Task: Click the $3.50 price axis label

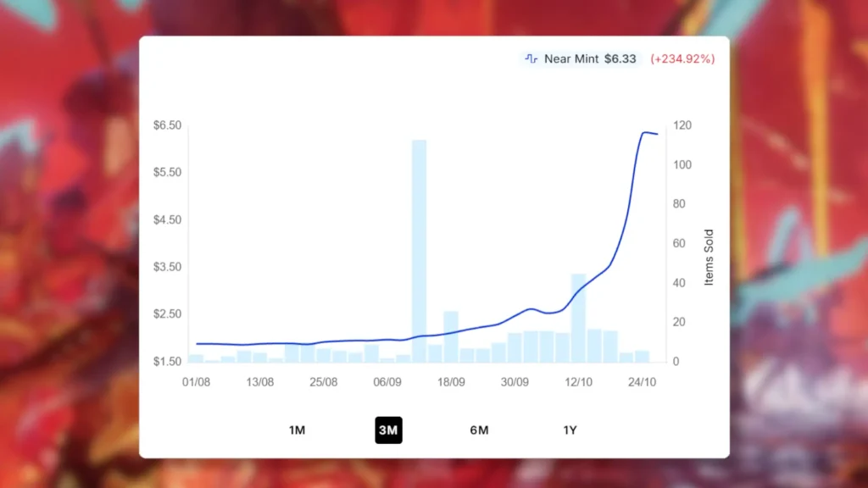Action: pyautogui.click(x=167, y=267)
